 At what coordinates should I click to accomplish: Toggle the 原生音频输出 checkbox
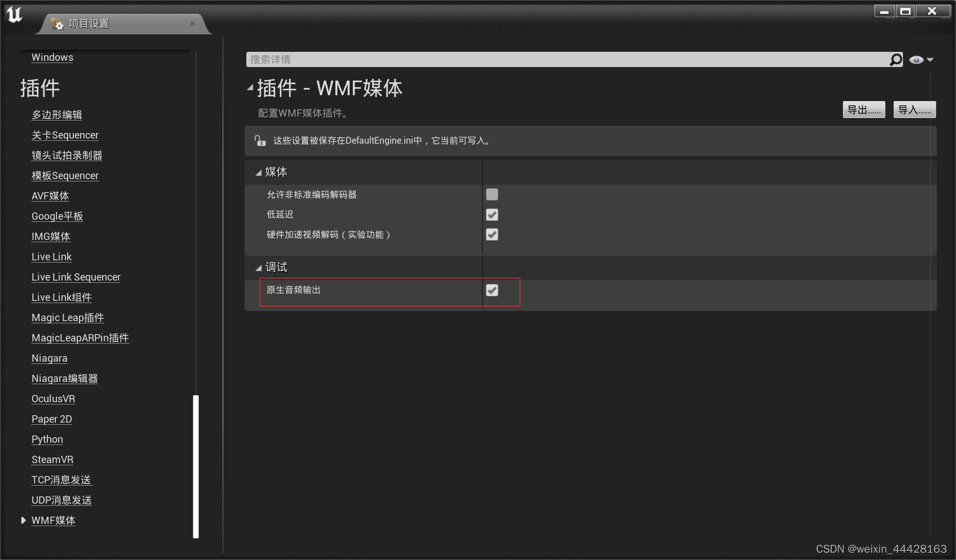pos(492,290)
